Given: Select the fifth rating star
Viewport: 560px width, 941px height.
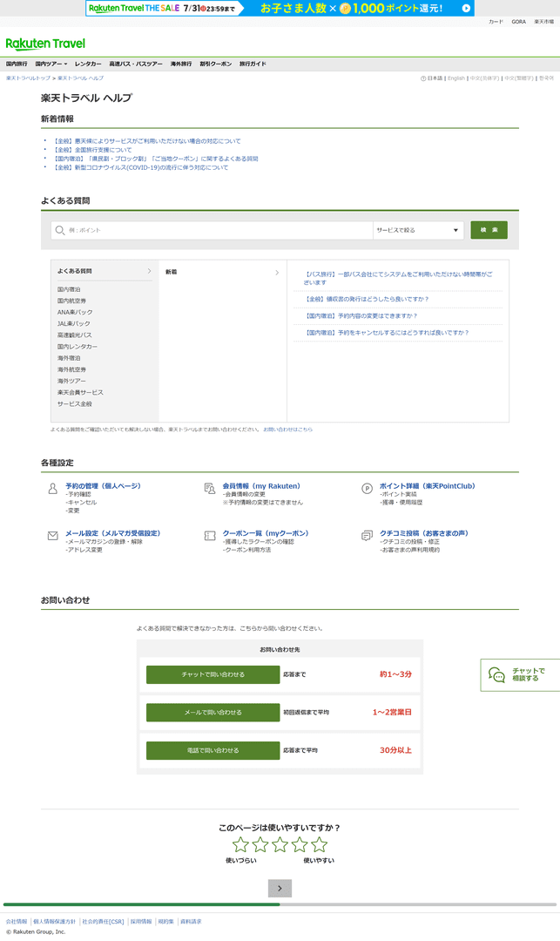Looking at the screenshot, I should pyautogui.click(x=320, y=844).
